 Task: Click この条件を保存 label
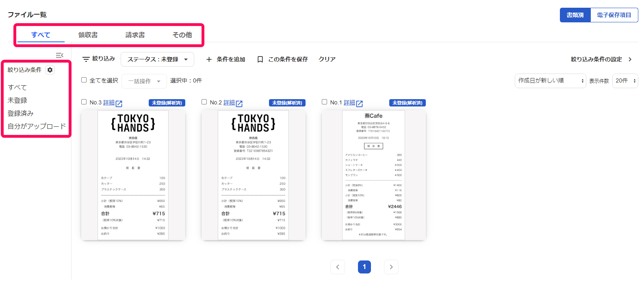(288, 59)
